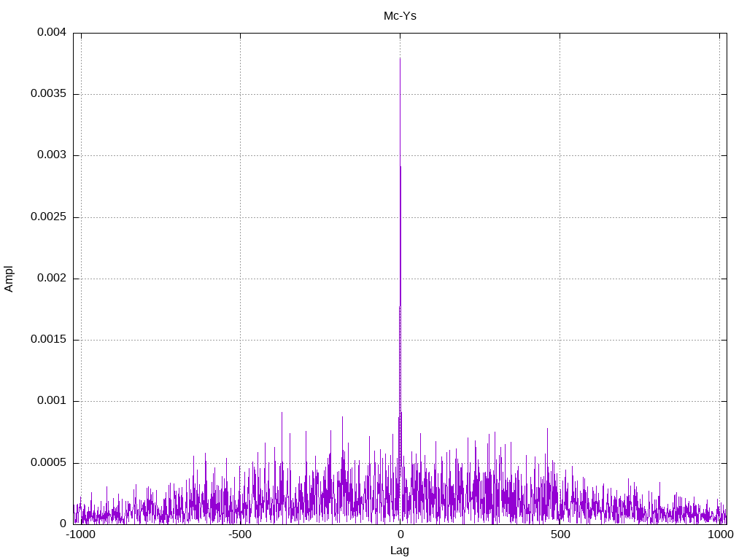Click the plot title Mc-Ys

click(400, 15)
